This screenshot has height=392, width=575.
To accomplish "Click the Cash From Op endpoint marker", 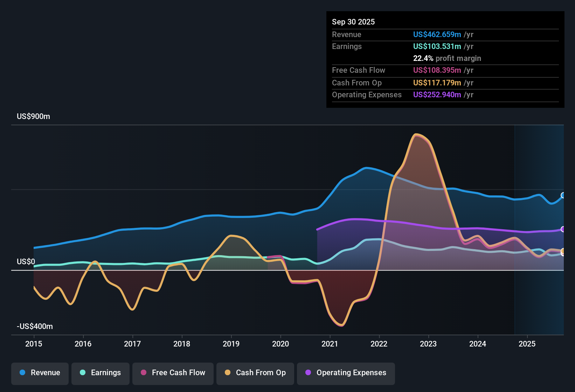I will pyautogui.click(x=563, y=251).
